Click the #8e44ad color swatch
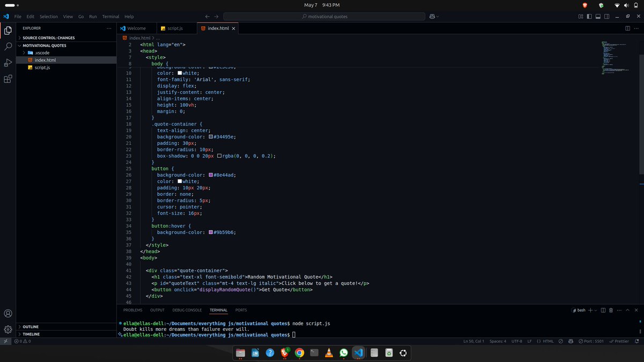The height and width of the screenshot is (362, 644). (x=211, y=175)
